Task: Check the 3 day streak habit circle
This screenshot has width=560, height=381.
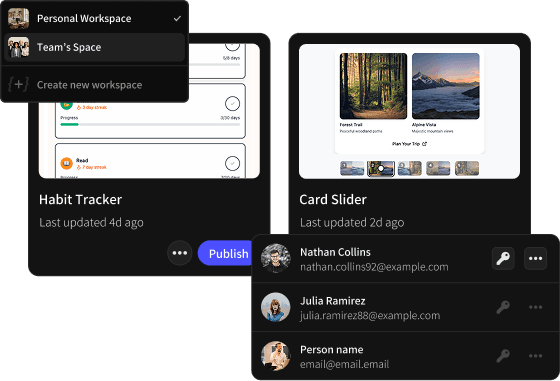Action: 232,104
